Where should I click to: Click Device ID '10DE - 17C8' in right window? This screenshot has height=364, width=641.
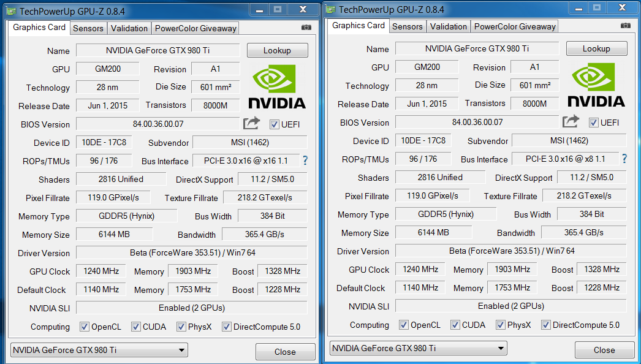point(423,140)
